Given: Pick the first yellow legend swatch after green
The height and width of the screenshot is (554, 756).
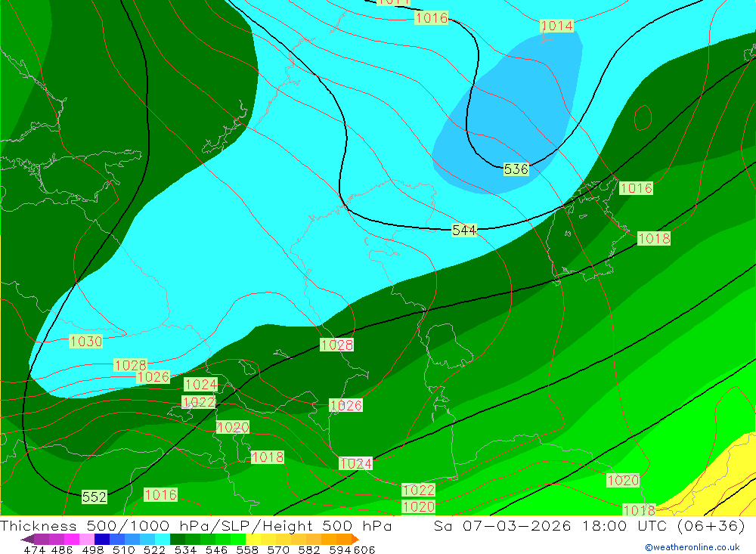Looking at the screenshot, I should click(x=253, y=539).
